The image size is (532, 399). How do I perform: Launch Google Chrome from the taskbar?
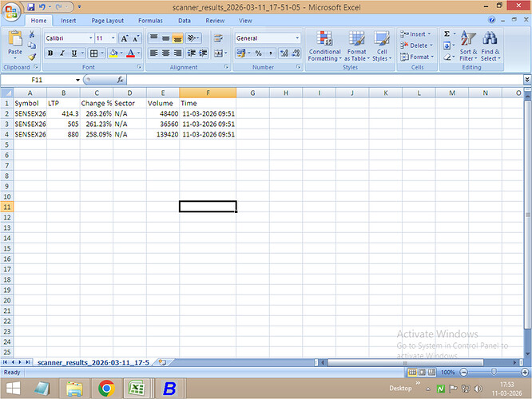tap(105, 389)
